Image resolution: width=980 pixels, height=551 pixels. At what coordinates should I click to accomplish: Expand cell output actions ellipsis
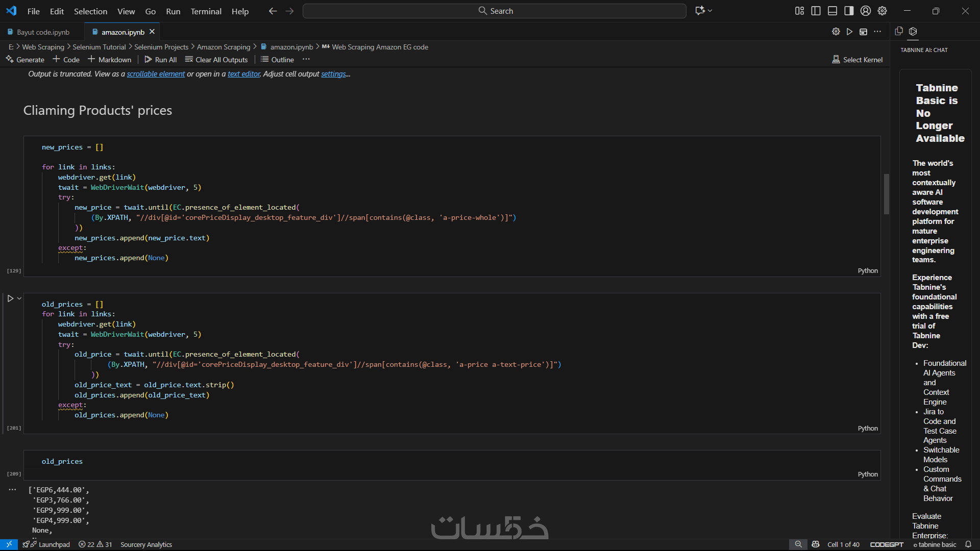12,490
